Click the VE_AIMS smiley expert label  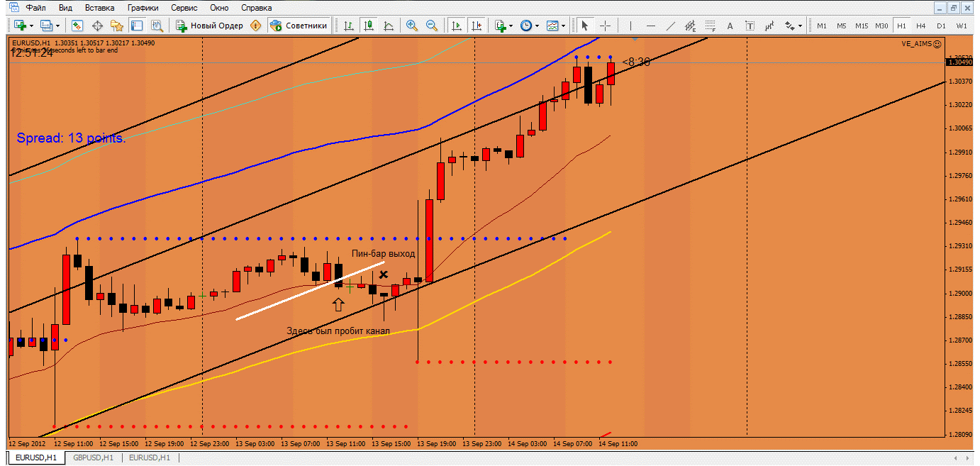tap(921, 44)
